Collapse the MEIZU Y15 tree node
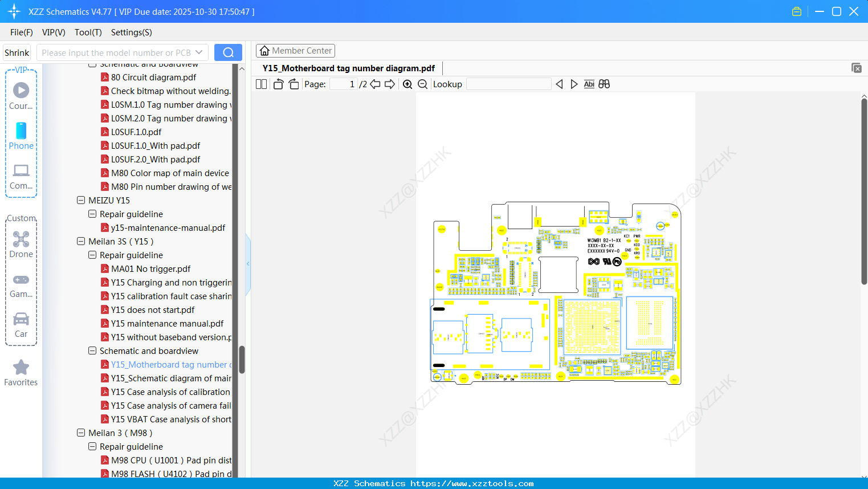 coord(81,200)
